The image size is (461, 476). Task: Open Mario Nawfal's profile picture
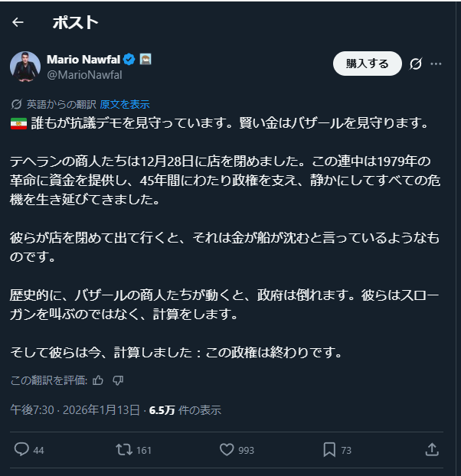coord(25,66)
